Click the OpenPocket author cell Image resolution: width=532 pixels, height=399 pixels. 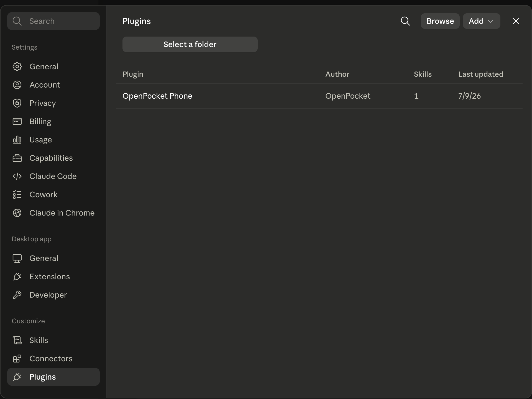(348, 96)
